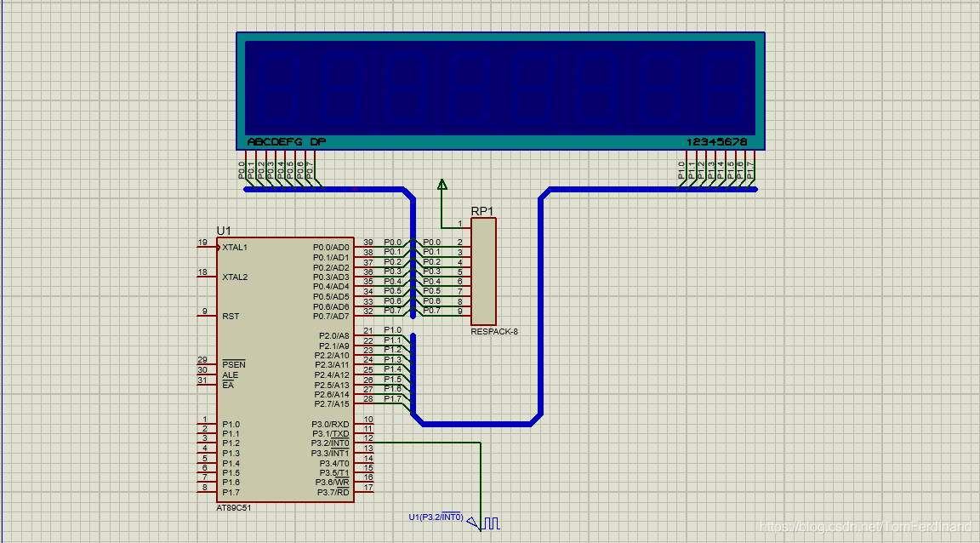Click the ABCDEFG DP label on display
Screen dimensions: 980x543
click(x=287, y=142)
